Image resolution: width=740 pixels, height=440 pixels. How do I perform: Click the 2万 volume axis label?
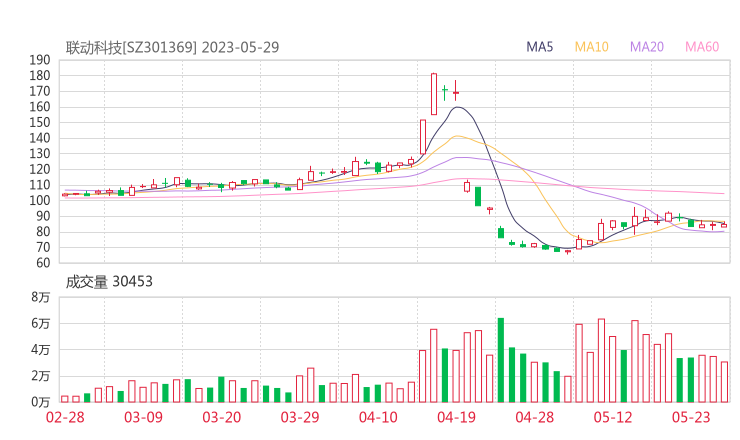coord(41,376)
